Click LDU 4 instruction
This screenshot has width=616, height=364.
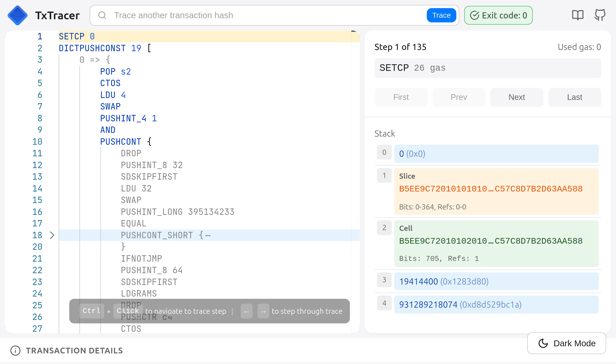[113, 95]
